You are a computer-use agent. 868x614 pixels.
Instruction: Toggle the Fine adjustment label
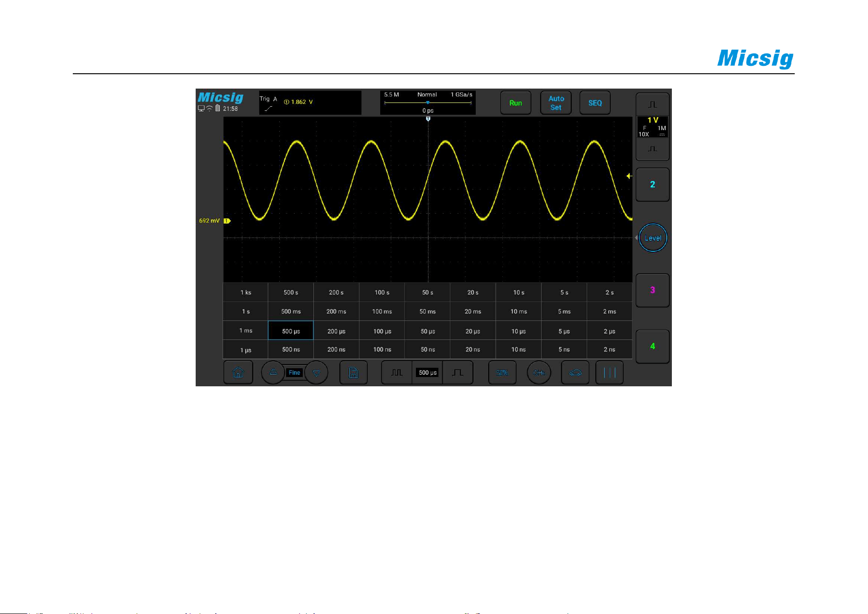[x=294, y=373]
